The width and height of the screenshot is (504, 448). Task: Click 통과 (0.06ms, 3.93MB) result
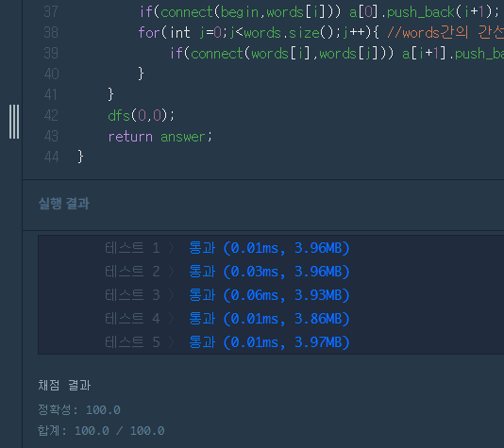(269, 295)
